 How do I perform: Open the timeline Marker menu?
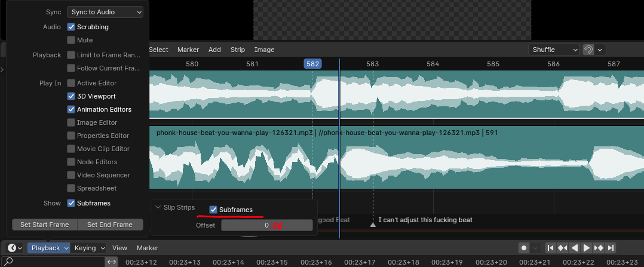pos(148,248)
